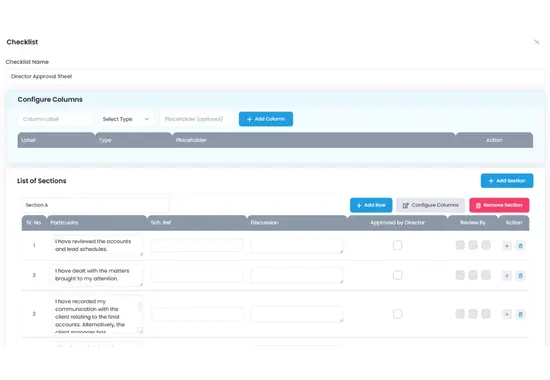This screenshot has width=550, height=380.
Task: Check Approved by Director for row 2
Action: point(397,275)
